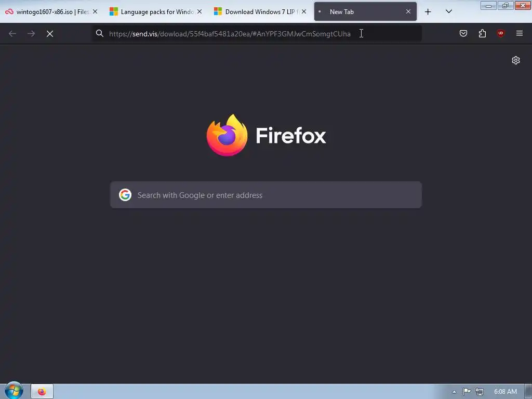Close the Firefox window
This screenshot has width=532, height=399.
pos(523,5)
